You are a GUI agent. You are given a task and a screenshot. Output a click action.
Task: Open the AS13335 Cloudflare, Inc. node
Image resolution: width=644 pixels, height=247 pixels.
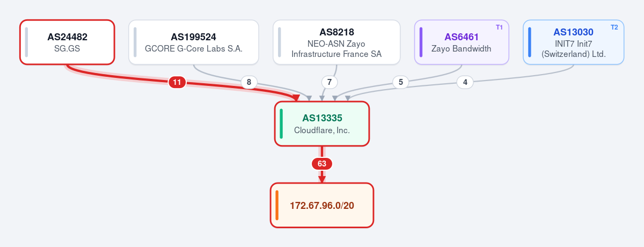pos(322,123)
